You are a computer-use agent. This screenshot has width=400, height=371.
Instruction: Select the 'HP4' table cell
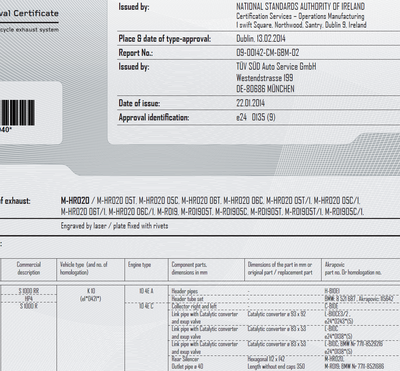(29, 298)
